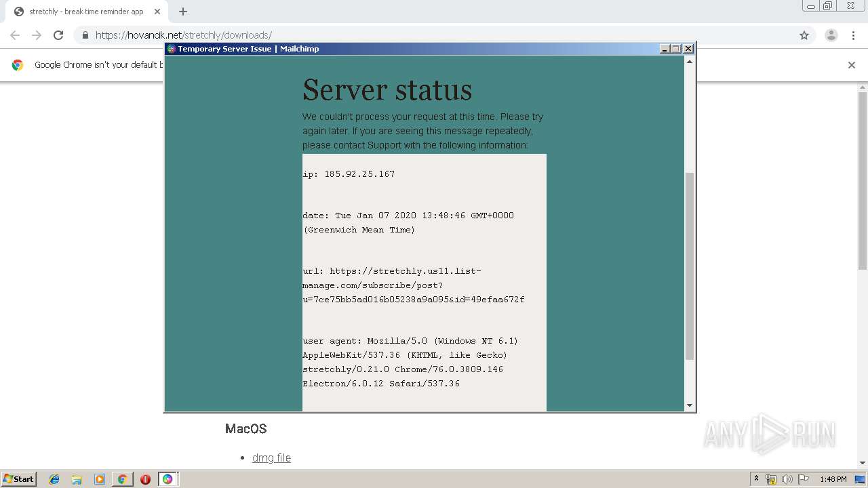This screenshot has width=868, height=488.
Task: Launch Internet Explorer from taskbar
Action: pos(54,479)
